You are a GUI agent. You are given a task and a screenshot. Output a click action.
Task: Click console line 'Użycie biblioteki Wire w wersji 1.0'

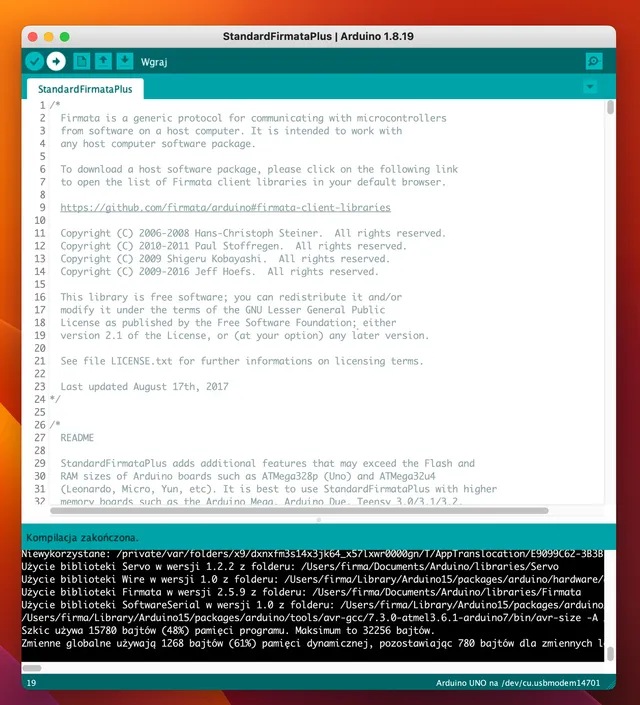[x=313, y=580]
